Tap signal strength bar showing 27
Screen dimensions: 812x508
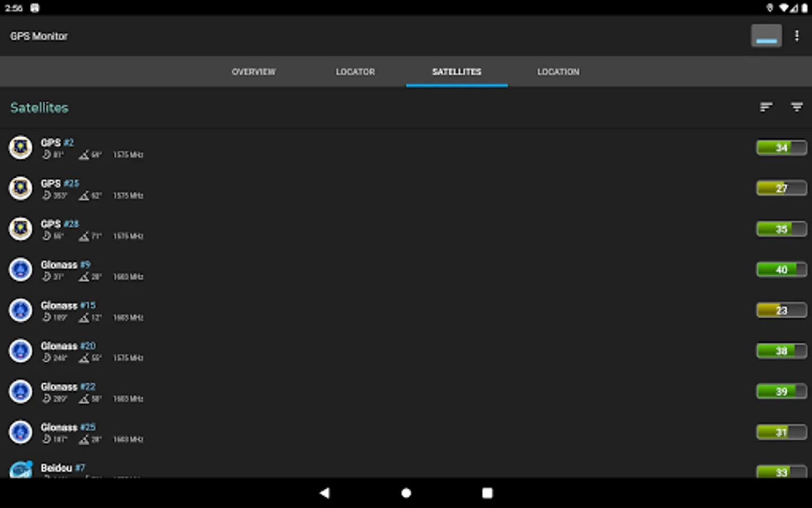(781, 188)
